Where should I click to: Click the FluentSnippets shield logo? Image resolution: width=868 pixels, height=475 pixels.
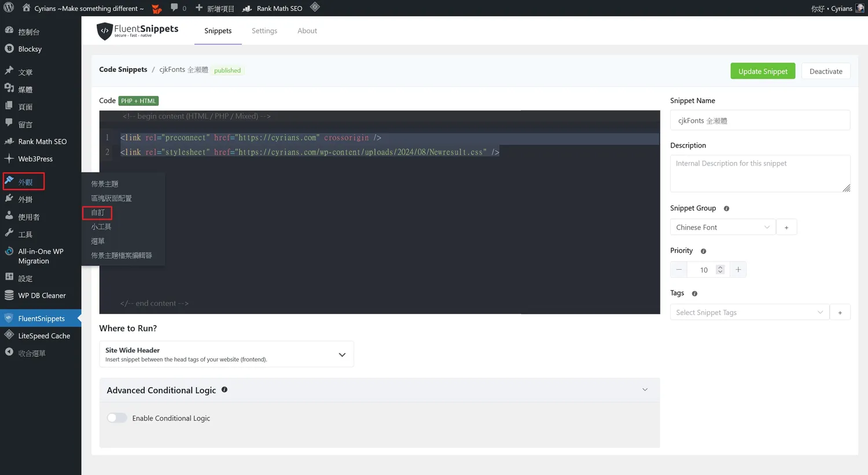[104, 31]
